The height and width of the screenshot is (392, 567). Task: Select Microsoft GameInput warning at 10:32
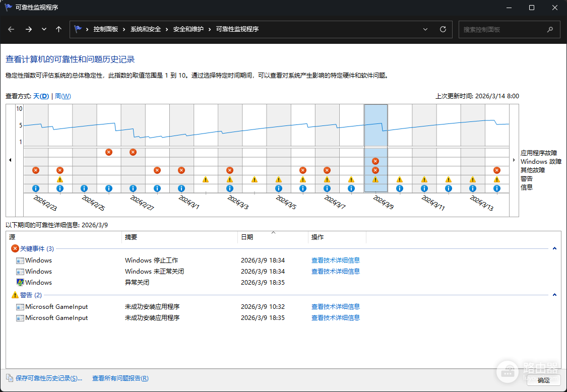(x=283, y=307)
